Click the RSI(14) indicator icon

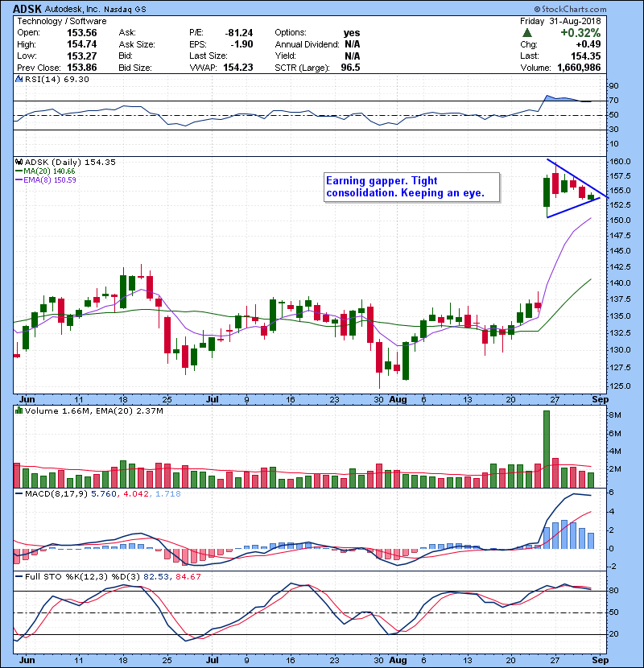pos(19,79)
